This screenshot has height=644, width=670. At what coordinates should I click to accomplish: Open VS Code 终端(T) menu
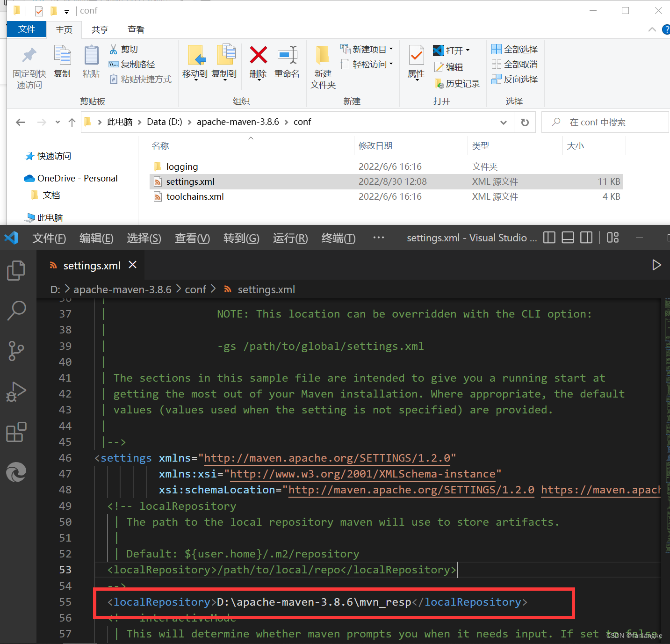339,238
